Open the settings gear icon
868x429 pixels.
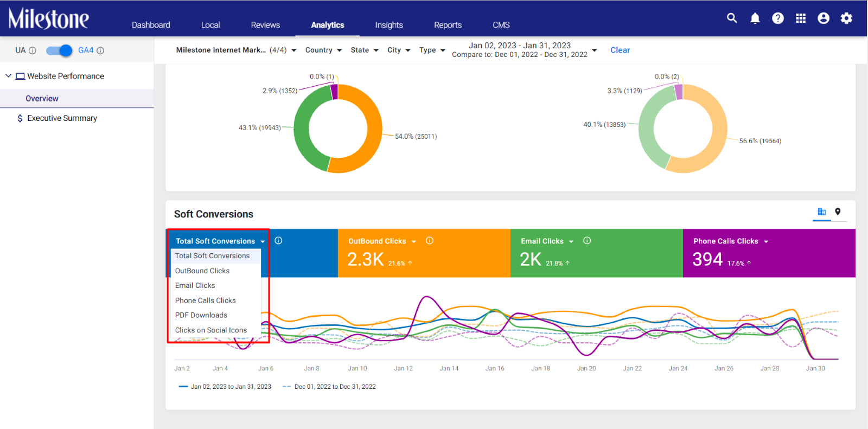846,18
